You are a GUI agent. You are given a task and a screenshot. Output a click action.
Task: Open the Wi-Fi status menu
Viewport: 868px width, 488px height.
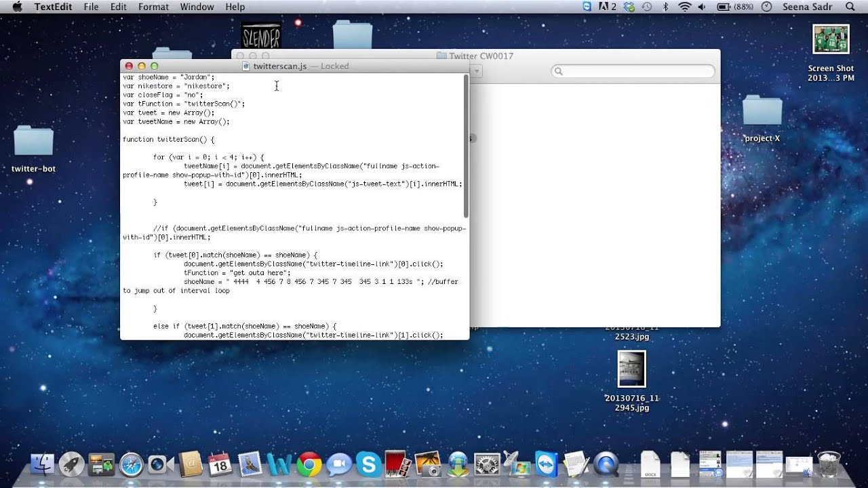[684, 7]
